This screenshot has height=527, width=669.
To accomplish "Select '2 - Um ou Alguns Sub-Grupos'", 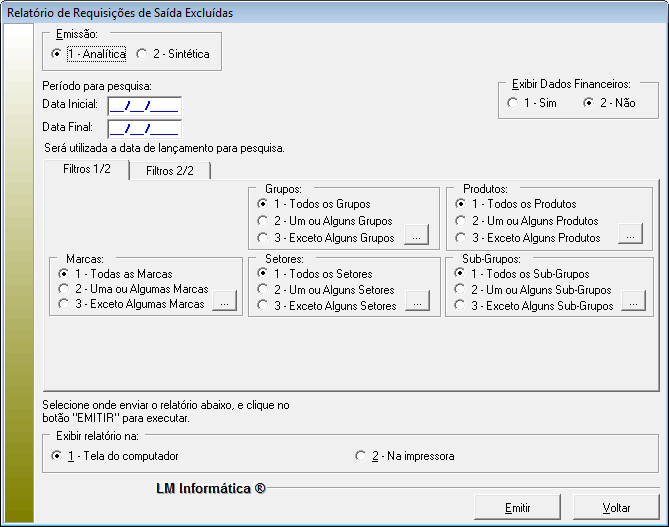I will pos(461,290).
